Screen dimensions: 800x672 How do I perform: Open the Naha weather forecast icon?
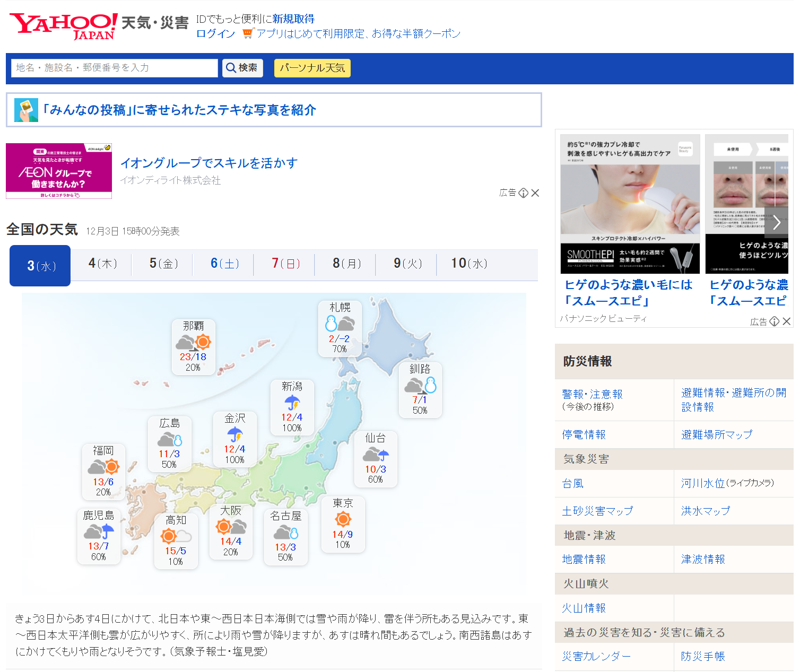[193, 342]
